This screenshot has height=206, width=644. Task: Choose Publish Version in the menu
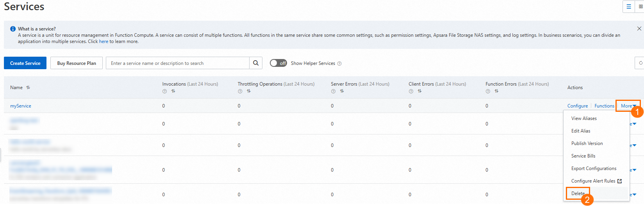point(587,143)
